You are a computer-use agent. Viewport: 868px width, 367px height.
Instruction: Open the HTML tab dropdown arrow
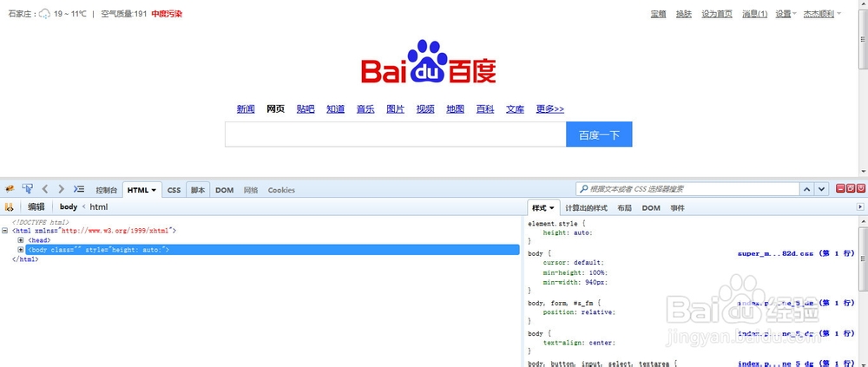(x=154, y=190)
